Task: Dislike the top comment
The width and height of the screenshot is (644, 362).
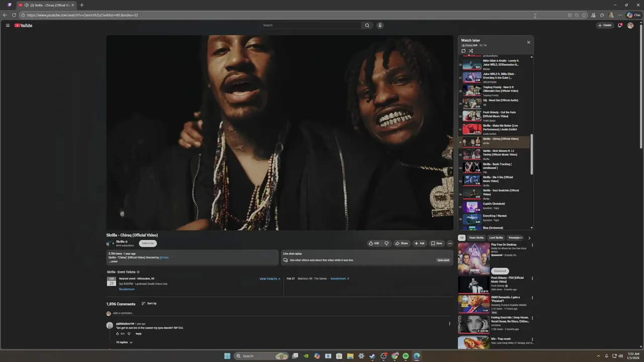Action: (129, 334)
